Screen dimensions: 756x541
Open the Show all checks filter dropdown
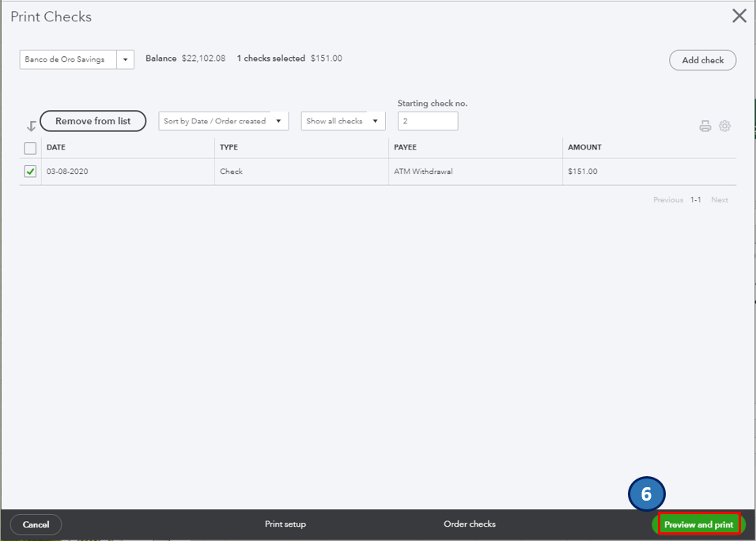click(x=342, y=121)
